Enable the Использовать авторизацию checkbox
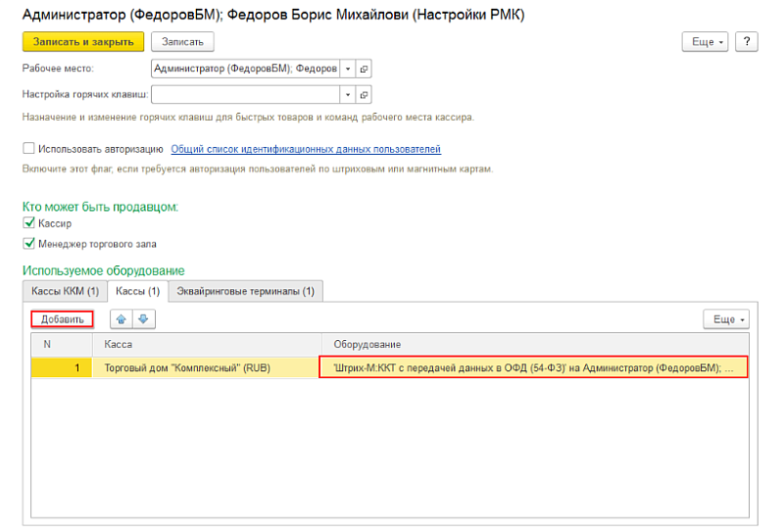 pos(28,150)
